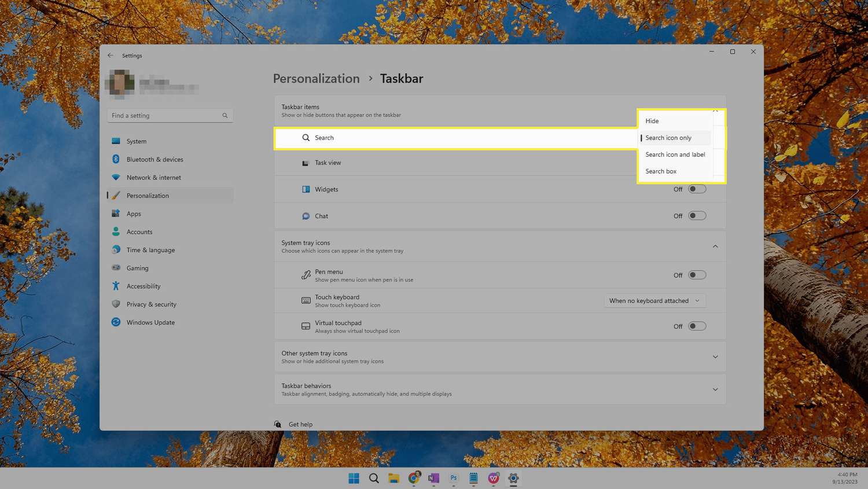This screenshot has width=868, height=489.
Task: Expand Other system tray icons section
Action: pyautogui.click(x=715, y=357)
